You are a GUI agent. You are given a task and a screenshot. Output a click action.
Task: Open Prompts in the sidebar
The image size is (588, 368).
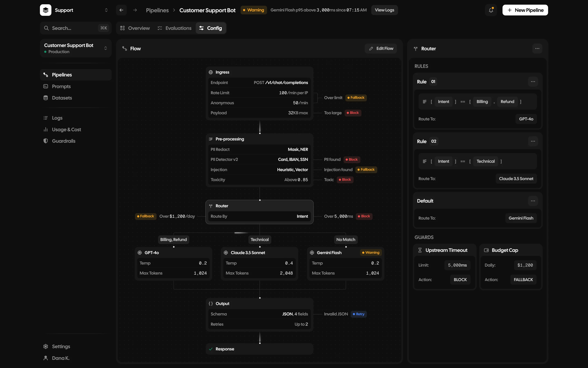(x=76, y=86)
